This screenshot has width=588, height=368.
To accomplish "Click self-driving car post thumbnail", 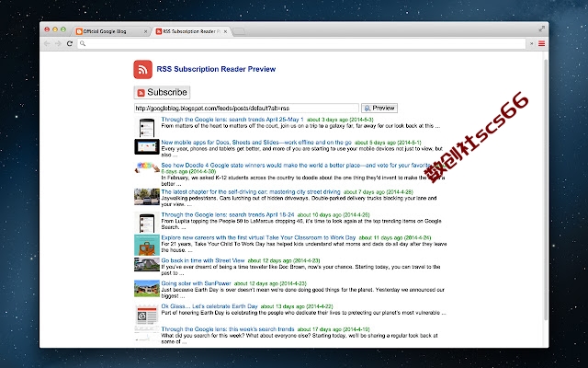I will [x=147, y=197].
